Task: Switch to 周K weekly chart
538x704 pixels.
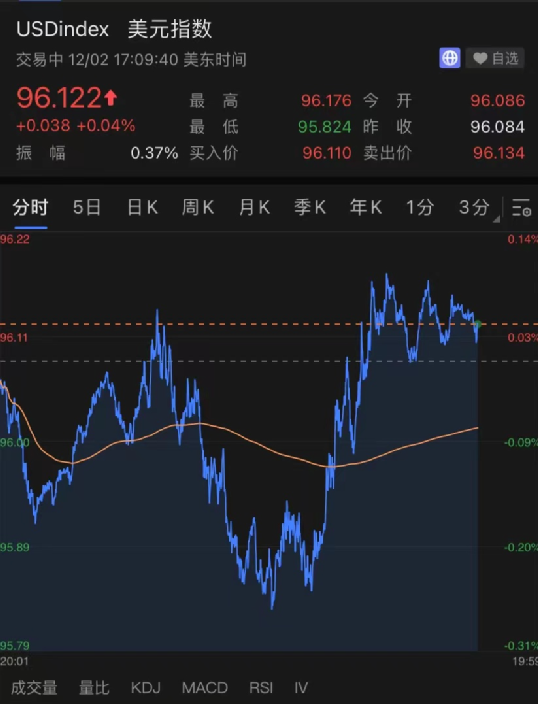Action: [x=198, y=207]
